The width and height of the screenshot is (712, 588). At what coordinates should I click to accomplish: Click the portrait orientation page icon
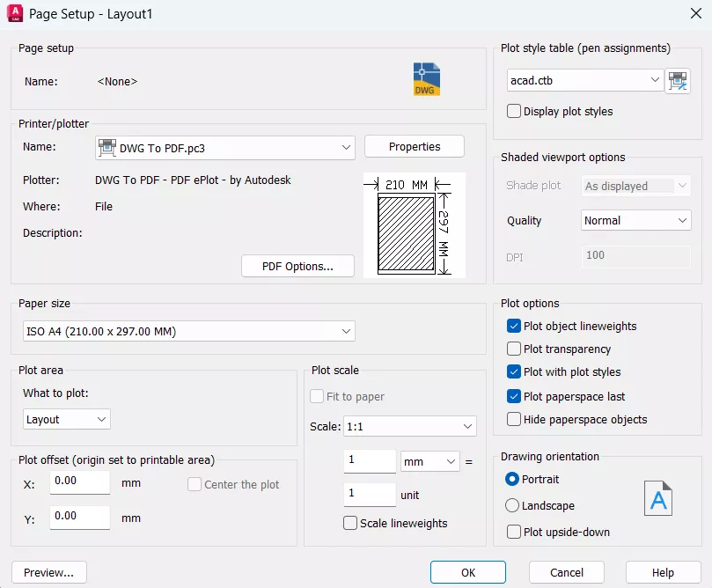(657, 497)
